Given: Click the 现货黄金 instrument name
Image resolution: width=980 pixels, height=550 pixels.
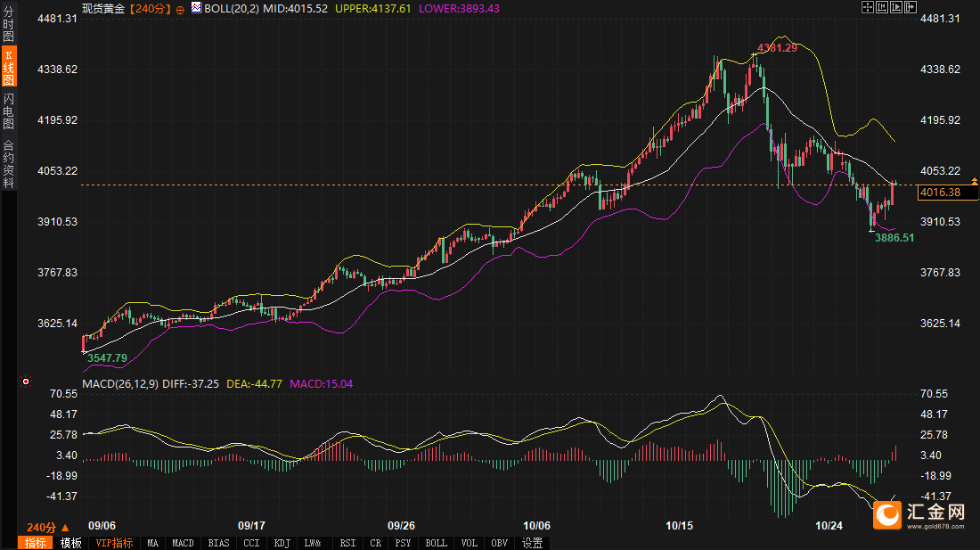Looking at the screenshot, I should tap(103, 9).
